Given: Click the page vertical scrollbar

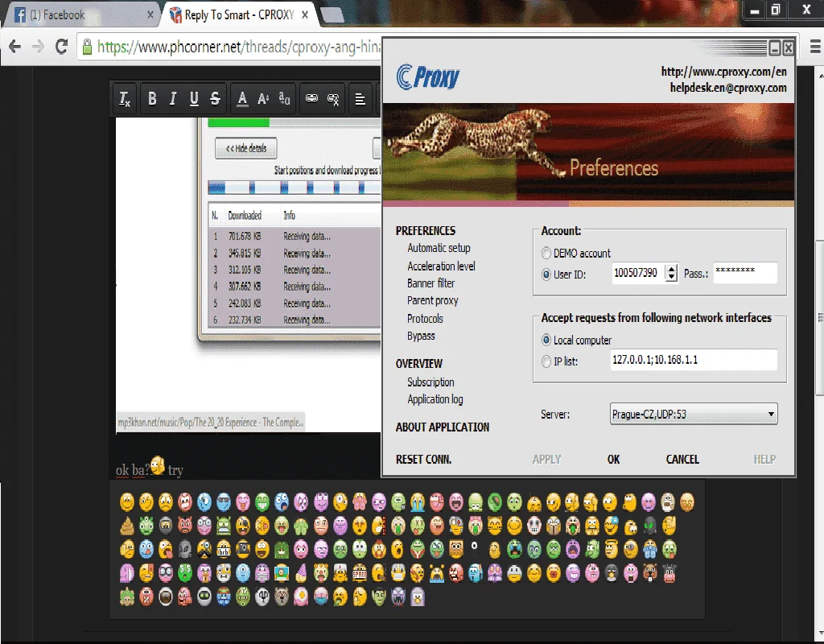Looking at the screenshot, I should (819, 316).
